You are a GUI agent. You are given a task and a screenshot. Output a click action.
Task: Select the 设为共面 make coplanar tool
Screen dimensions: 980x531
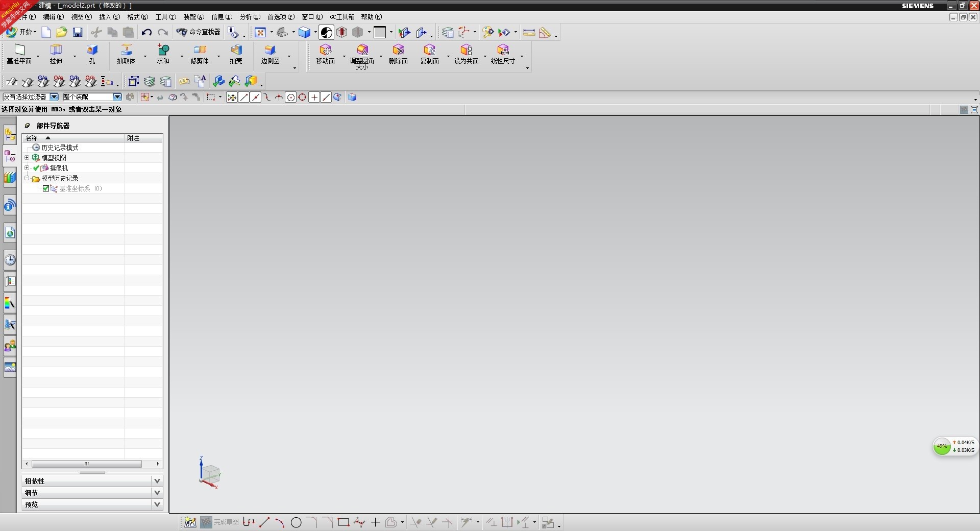(x=466, y=54)
